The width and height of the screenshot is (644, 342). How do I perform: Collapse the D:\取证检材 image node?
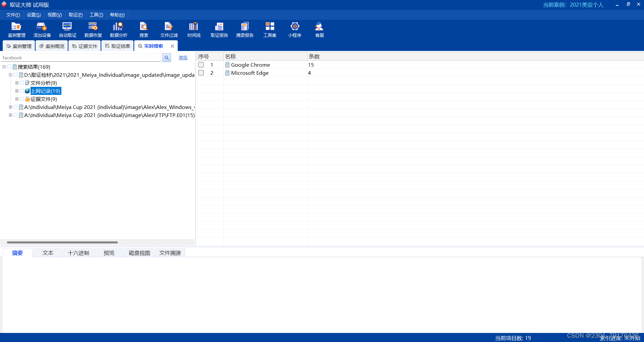point(10,75)
